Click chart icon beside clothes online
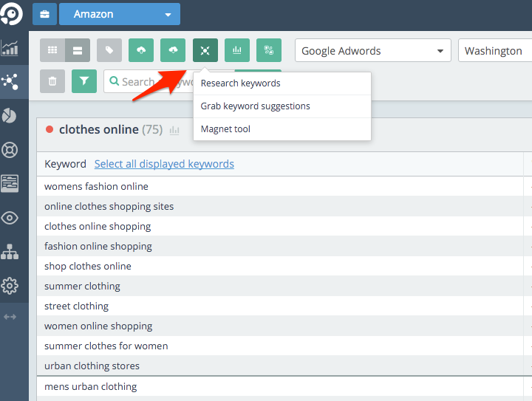Screen dimensions: 532x401 tap(174, 130)
